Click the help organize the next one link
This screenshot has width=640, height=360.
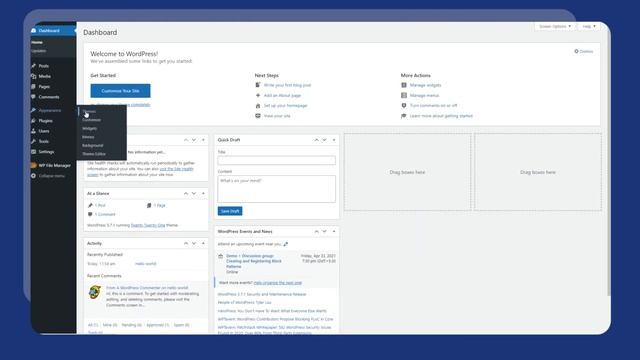point(278,283)
